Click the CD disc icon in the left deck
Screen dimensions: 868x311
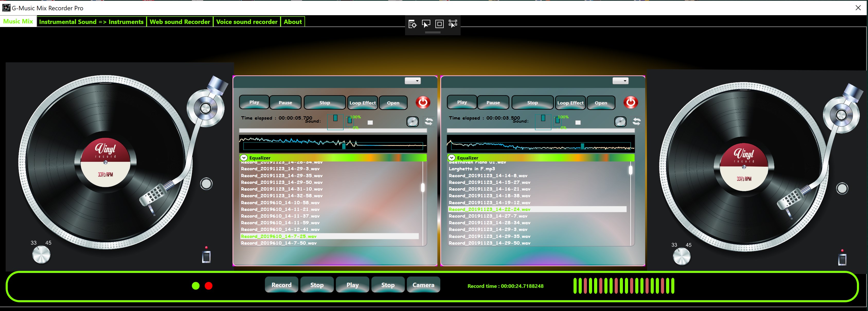click(x=413, y=122)
